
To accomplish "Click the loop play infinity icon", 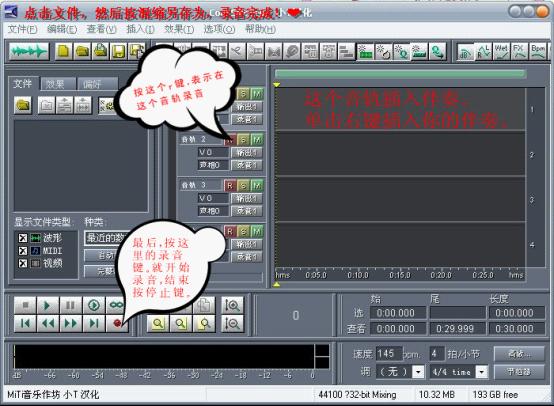I will pos(116,305).
